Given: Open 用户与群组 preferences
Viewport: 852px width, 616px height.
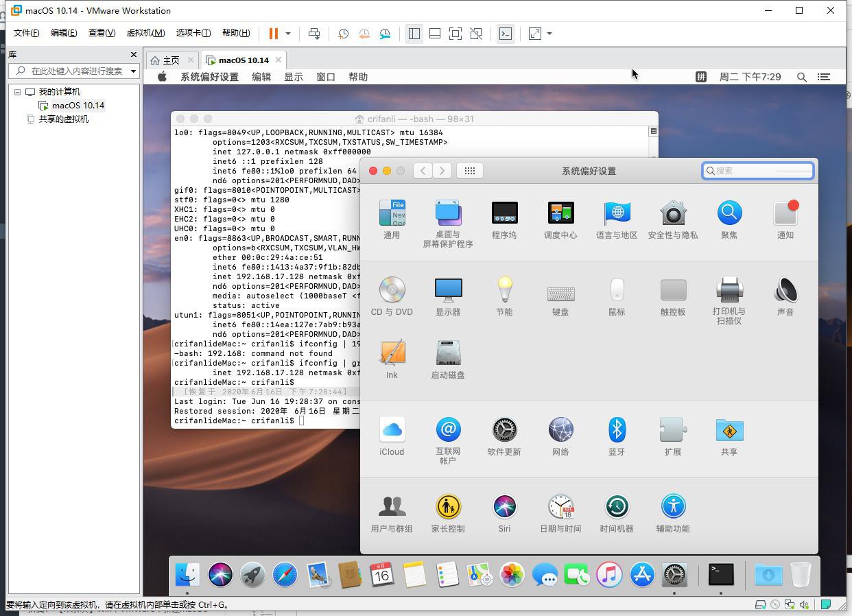Looking at the screenshot, I should point(392,513).
